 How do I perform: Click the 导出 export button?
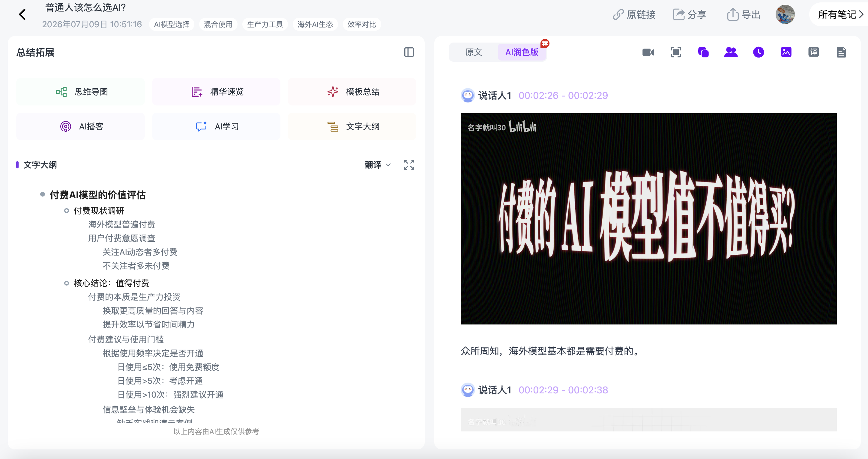click(x=743, y=14)
